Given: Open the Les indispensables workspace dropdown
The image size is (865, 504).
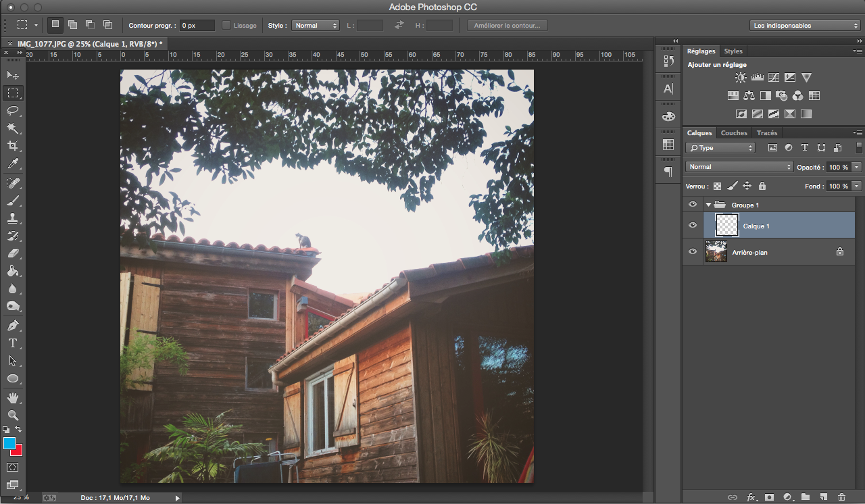Looking at the screenshot, I should (x=805, y=26).
